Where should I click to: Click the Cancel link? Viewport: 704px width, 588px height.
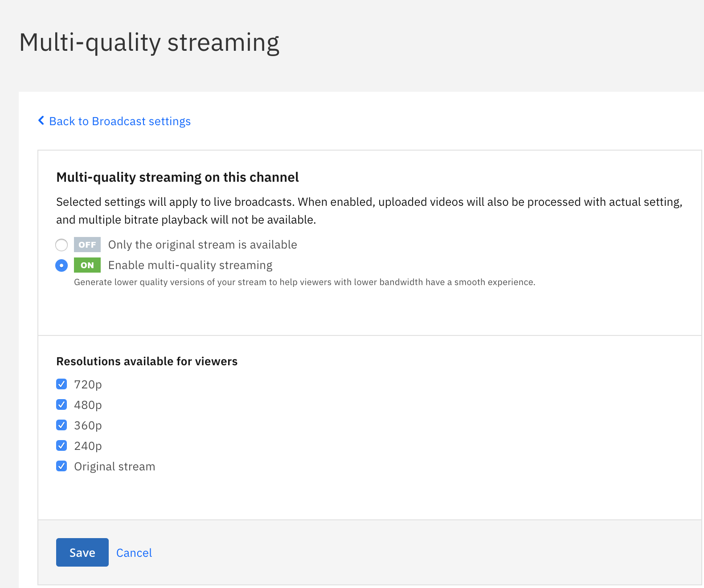(134, 553)
